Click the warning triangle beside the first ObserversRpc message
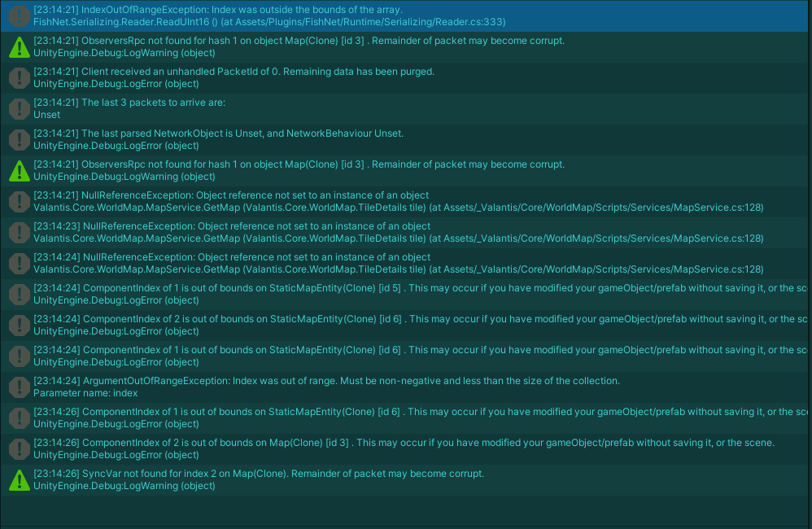Screen dimensions: 812x529 coord(19,48)
